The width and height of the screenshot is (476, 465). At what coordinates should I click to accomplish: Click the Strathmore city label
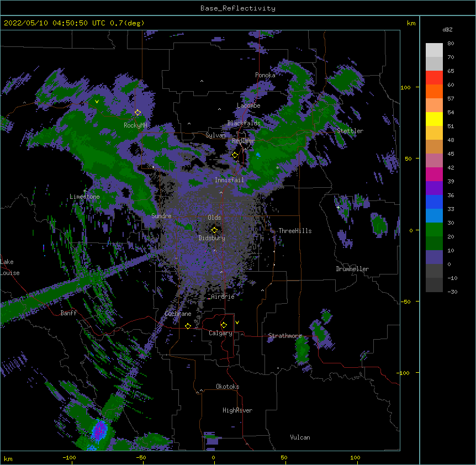285,336
